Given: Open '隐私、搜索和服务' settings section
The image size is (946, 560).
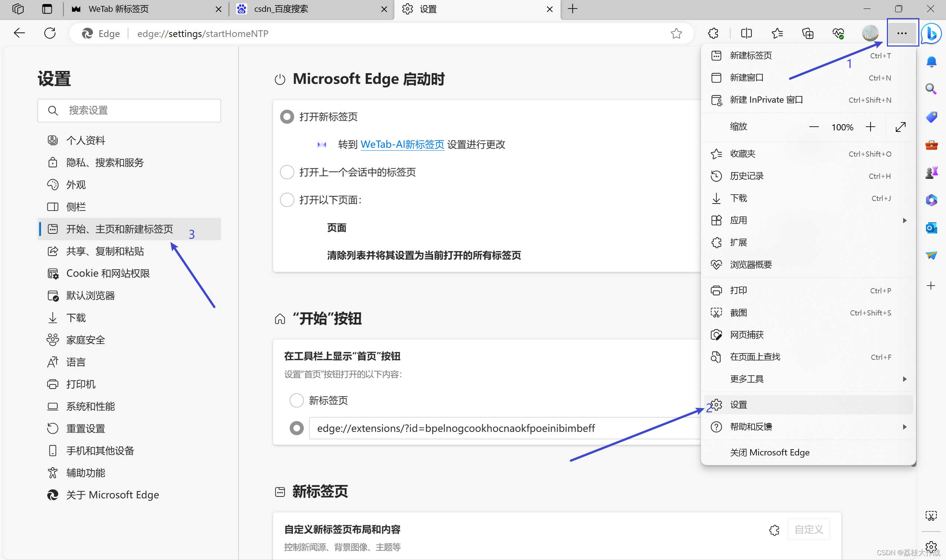Looking at the screenshot, I should (105, 163).
